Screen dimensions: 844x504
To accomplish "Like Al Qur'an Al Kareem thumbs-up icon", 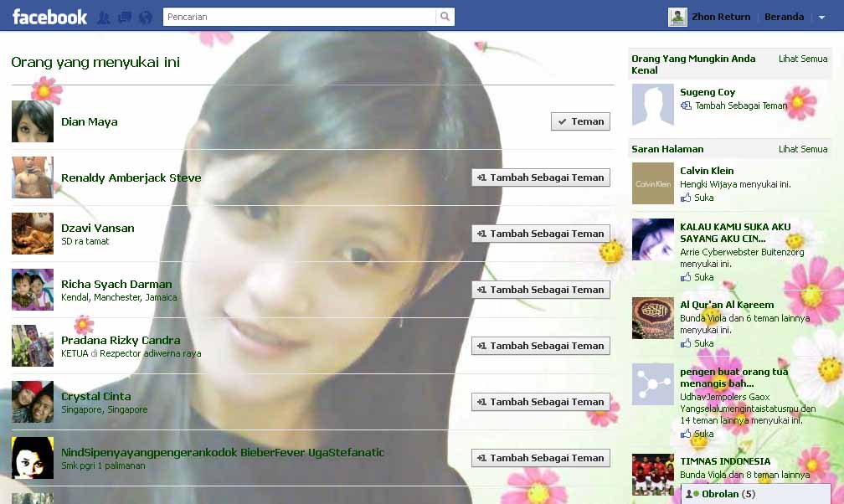I will 686,343.
